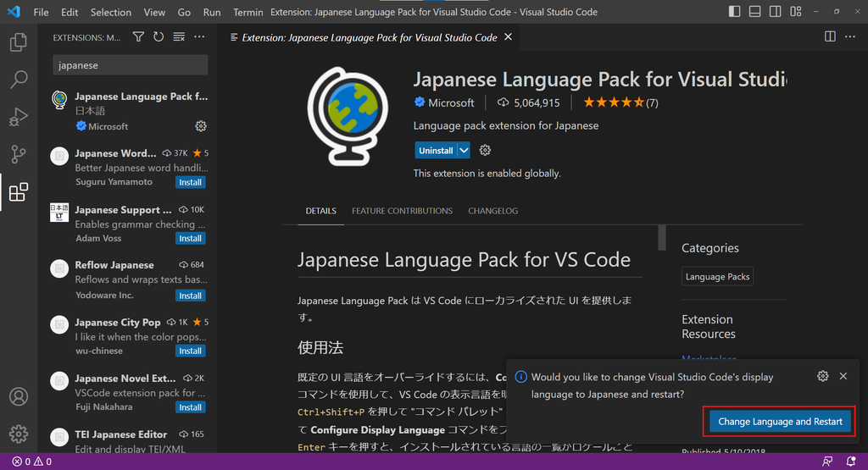
Task: Install the Japanese City Pop theme
Action: click(191, 351)
